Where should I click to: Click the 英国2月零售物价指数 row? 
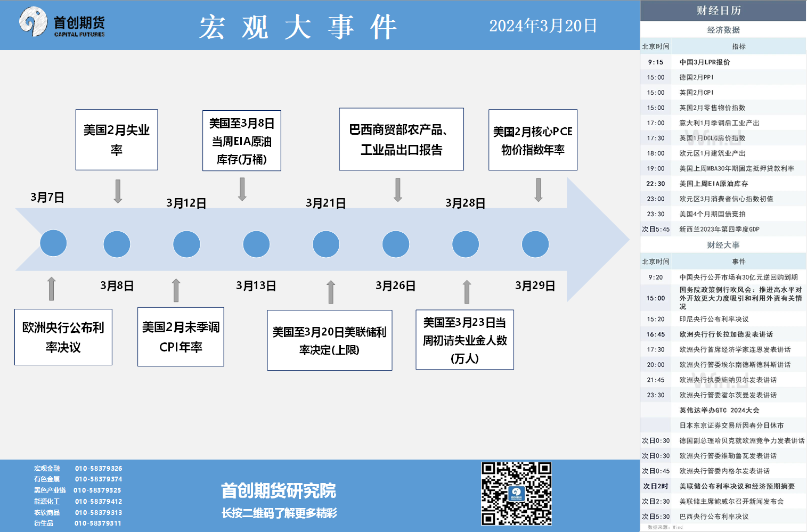pos(723,108)
